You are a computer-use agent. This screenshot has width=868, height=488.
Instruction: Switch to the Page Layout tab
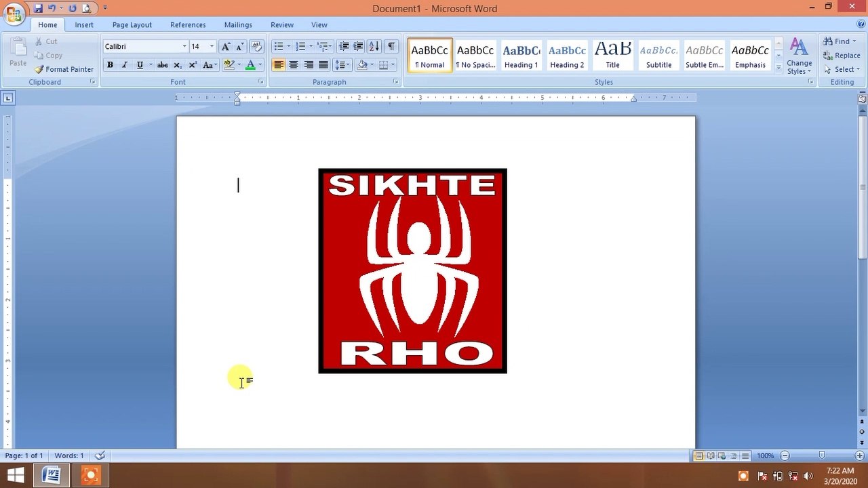coord(132,25)
